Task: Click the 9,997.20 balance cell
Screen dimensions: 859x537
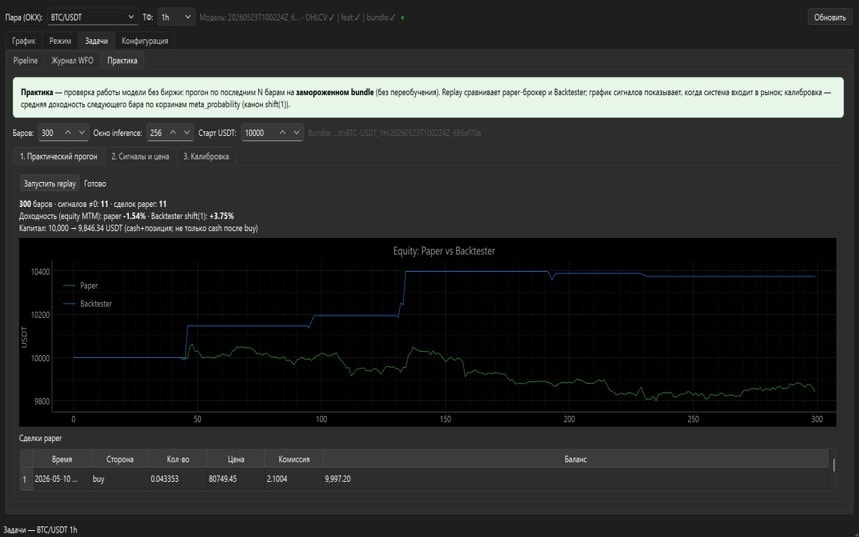Action: [x=575, y=479]
